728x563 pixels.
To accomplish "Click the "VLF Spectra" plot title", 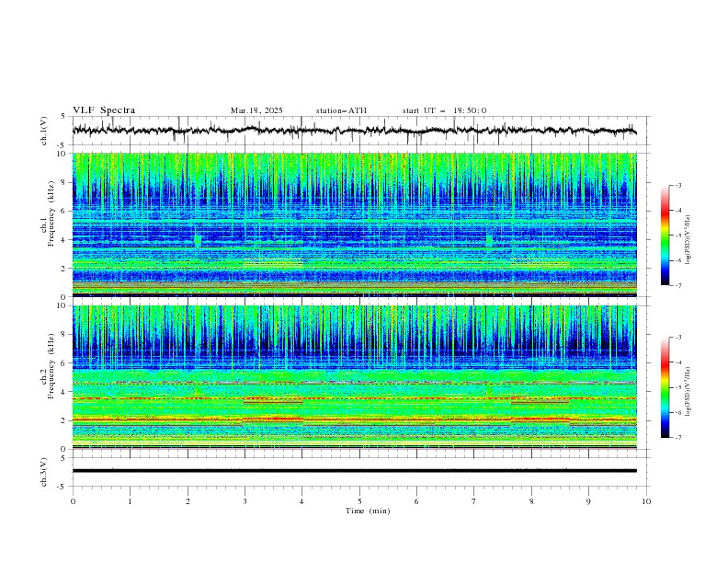I will coord(104,110).
